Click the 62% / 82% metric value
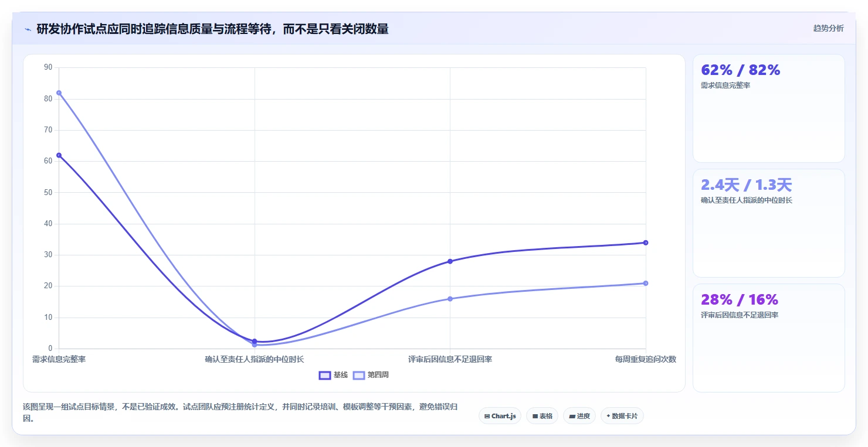The width and height of the screenshot is (868, 447). 741,70
